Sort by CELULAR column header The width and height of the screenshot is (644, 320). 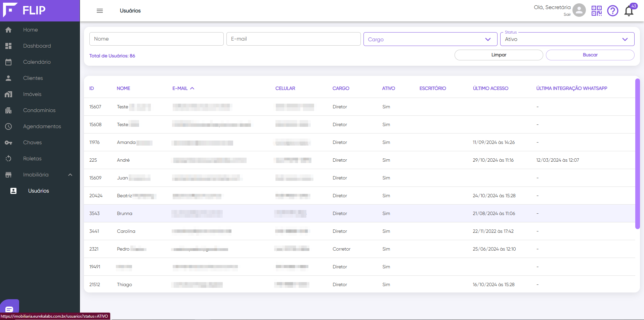coord(285,88)
